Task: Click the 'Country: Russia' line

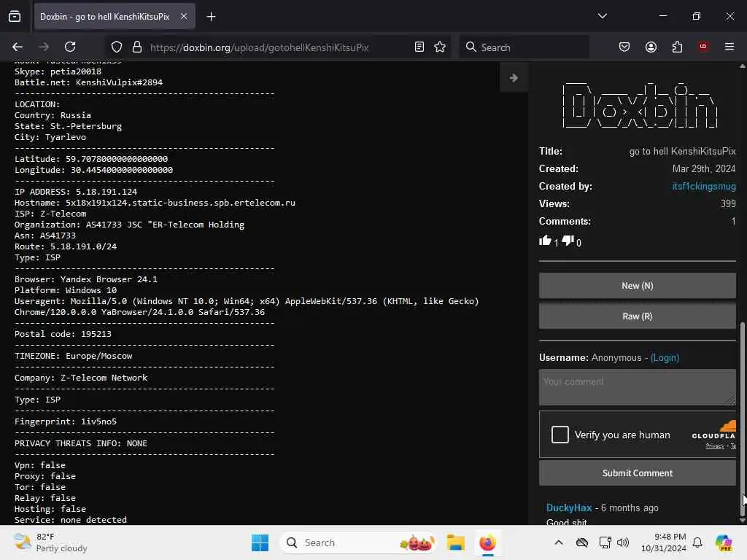Action: [x=53, y=114]
